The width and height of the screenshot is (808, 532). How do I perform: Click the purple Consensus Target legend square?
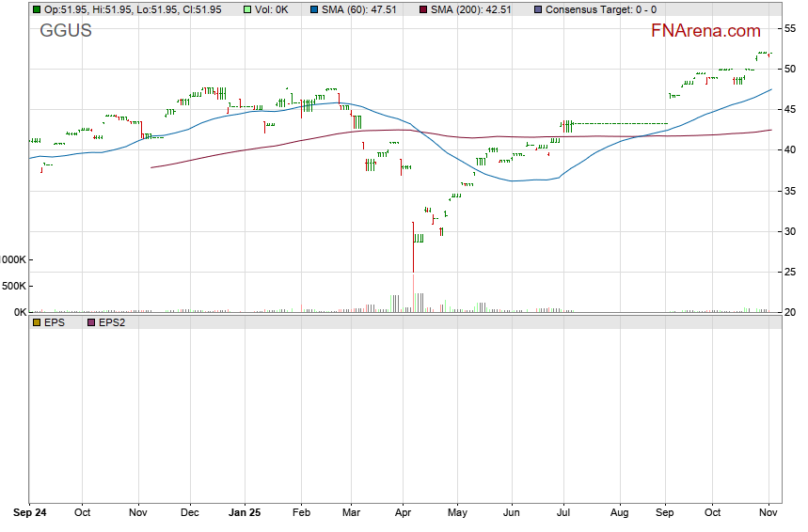(x=537, y=9)
